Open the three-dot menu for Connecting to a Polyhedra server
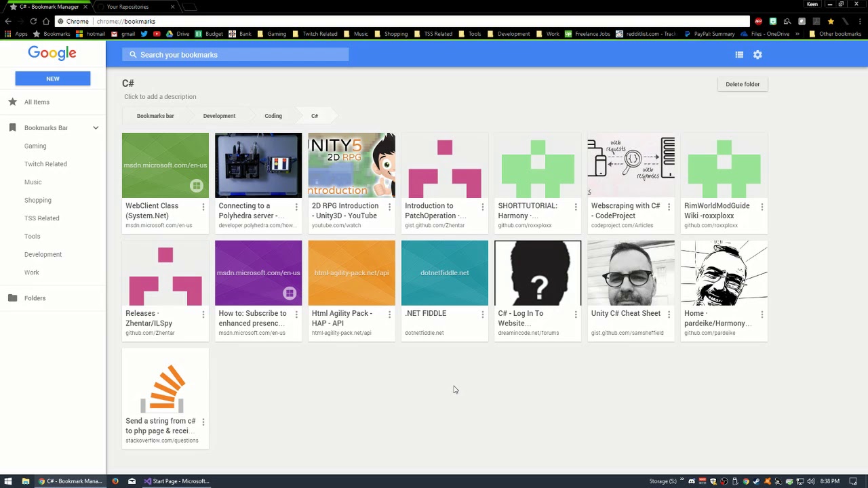This screenshot has height=488, width=868. point(296,207)
